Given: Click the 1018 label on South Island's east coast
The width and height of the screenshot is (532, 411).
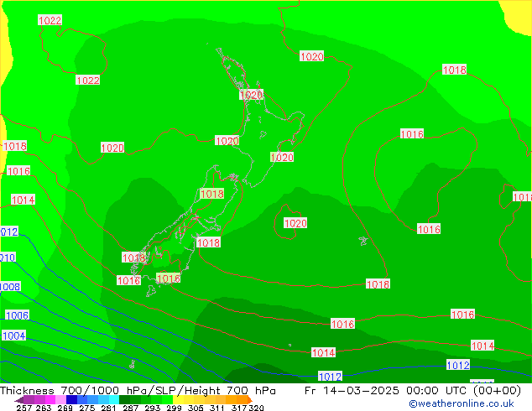Looking at the screenshot, I should point(208,242).
